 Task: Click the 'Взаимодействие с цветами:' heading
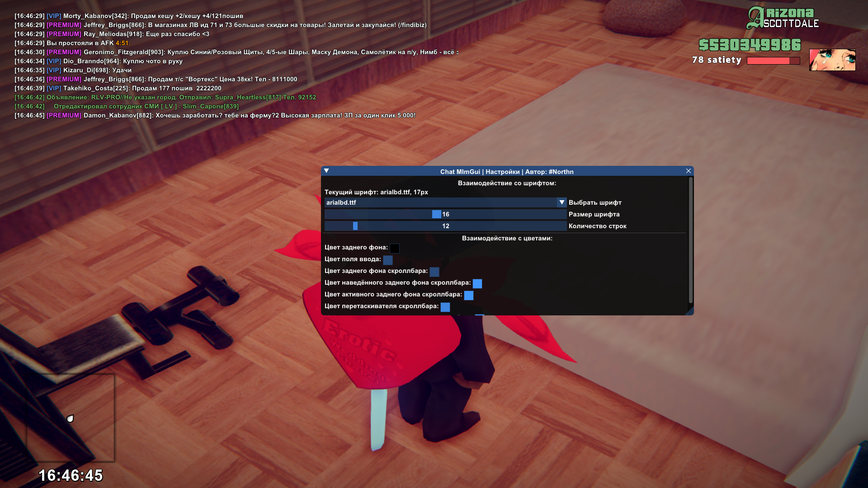[x=507, y=238]
